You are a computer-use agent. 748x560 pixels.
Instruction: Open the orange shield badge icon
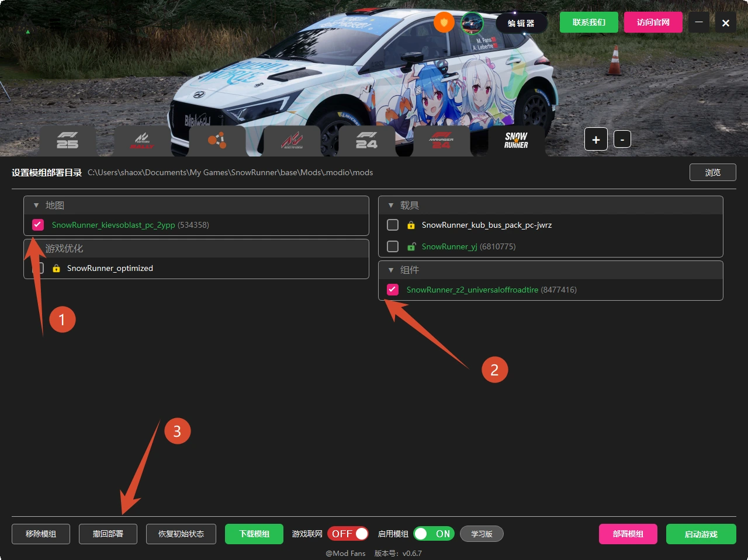(444, 22)
